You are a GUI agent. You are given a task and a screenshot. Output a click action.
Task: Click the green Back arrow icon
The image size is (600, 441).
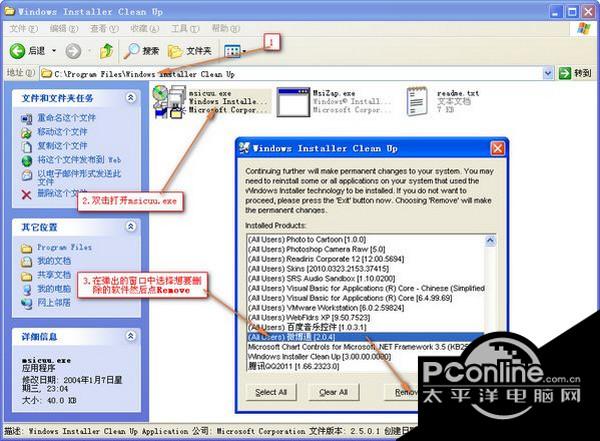(17, 51)
